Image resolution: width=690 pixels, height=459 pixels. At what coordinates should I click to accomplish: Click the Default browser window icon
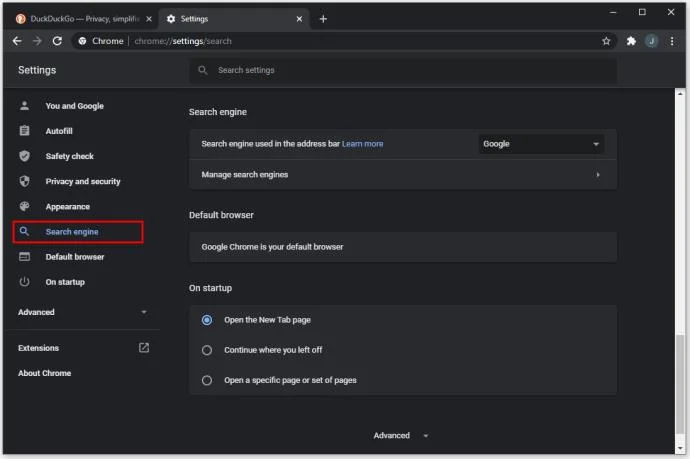click(x=24, y=257)
